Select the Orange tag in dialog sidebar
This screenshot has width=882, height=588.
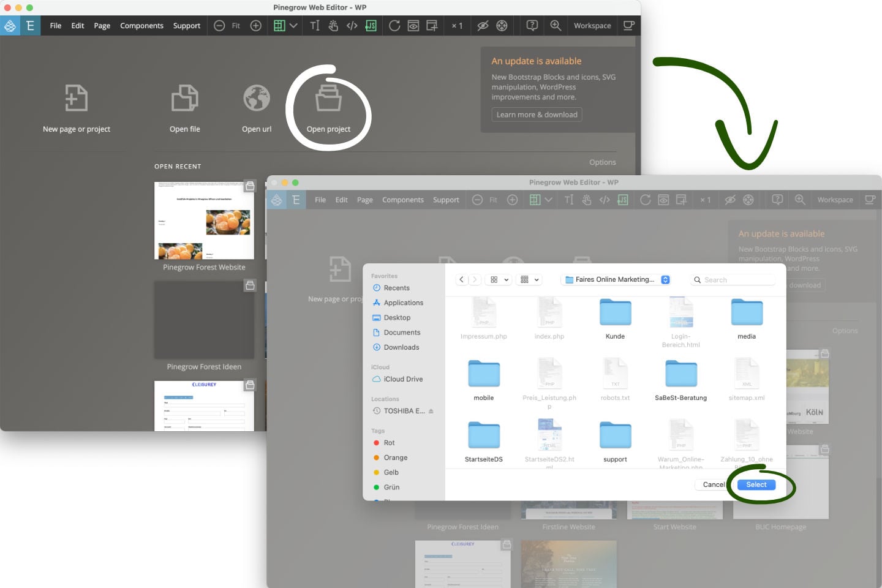click(x=395, y=458)
